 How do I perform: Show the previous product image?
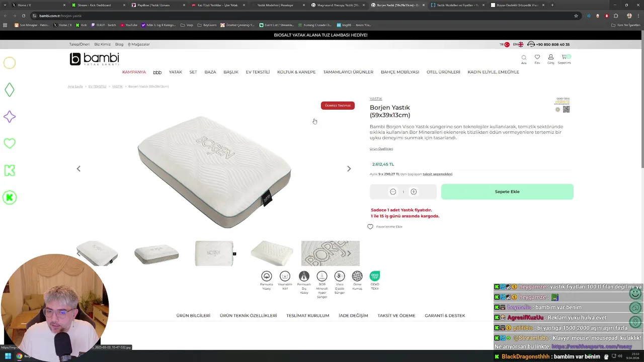point(78,169)
